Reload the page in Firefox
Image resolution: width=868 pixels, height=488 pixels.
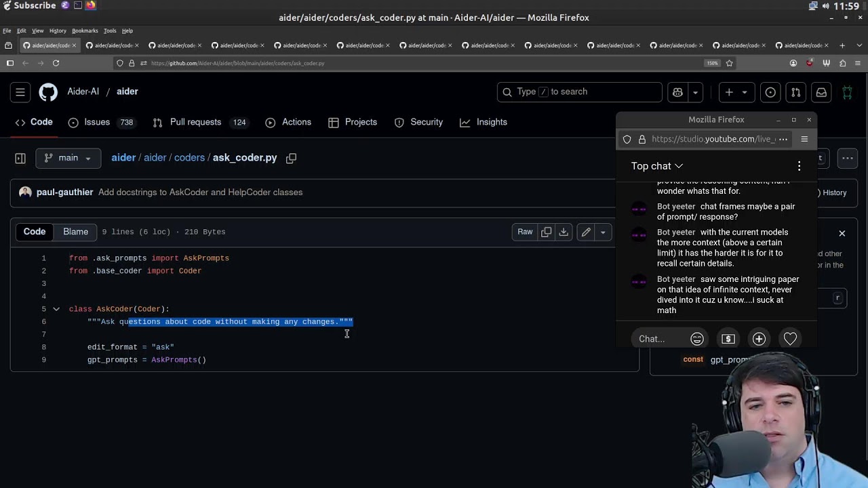(56, 63)
